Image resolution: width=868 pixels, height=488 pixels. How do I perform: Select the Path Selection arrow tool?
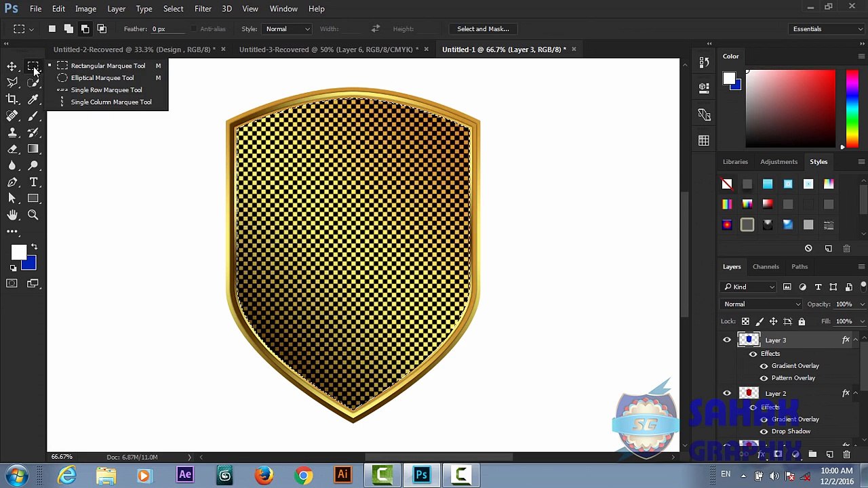click(x=12, y=199)
